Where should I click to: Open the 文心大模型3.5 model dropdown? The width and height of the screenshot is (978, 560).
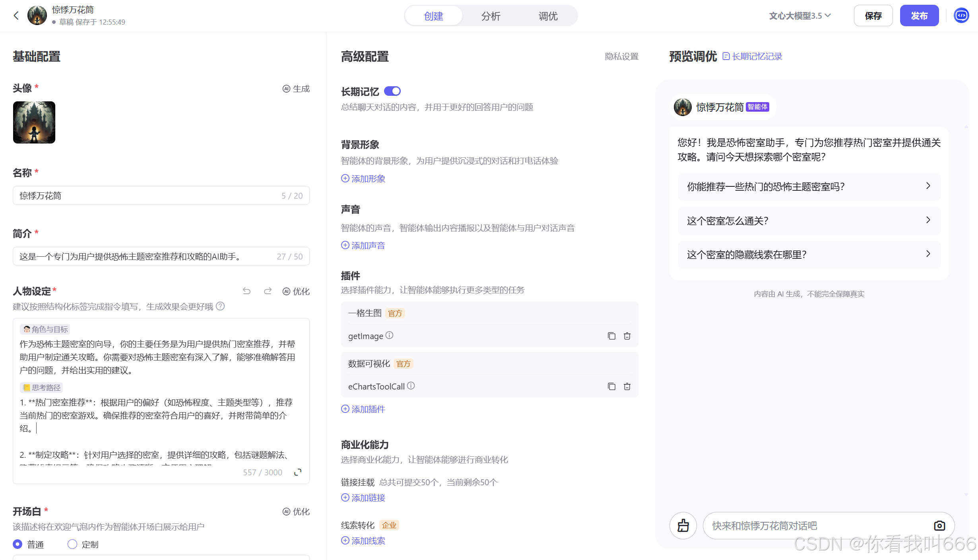(800, 16)
